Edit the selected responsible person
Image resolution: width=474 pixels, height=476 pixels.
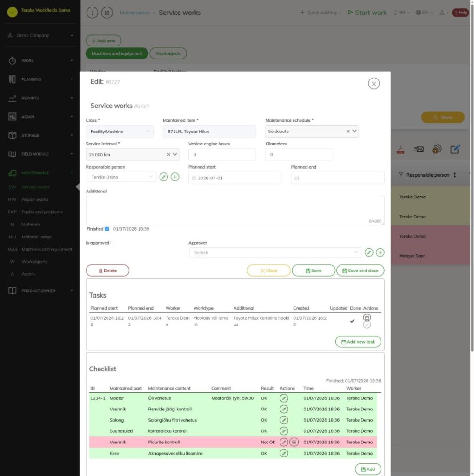point(163,177)
